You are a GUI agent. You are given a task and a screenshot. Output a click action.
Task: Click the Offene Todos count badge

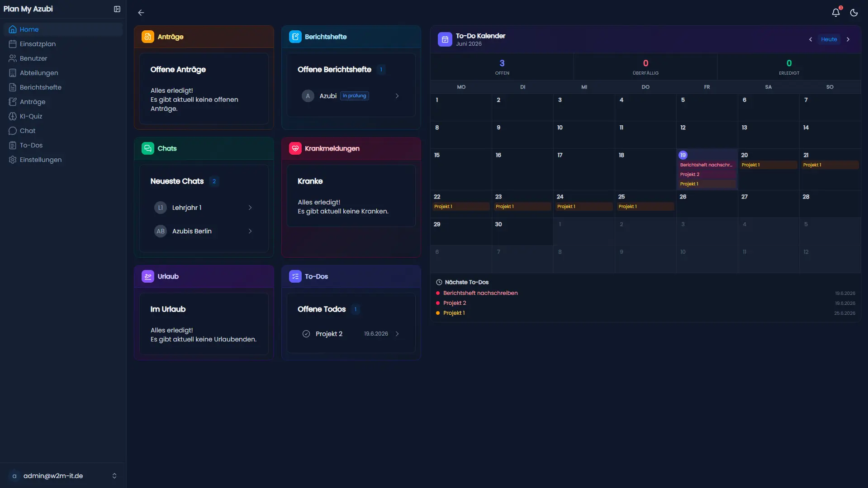356,309
